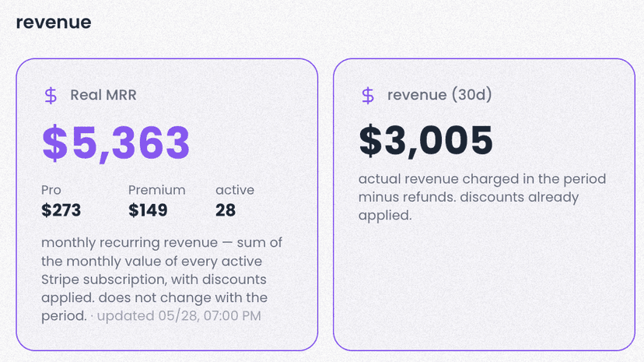Click the revenue (30d) card title
This screenshot has height=362, width=644.
pyautogui.click(x=439, y=95)
